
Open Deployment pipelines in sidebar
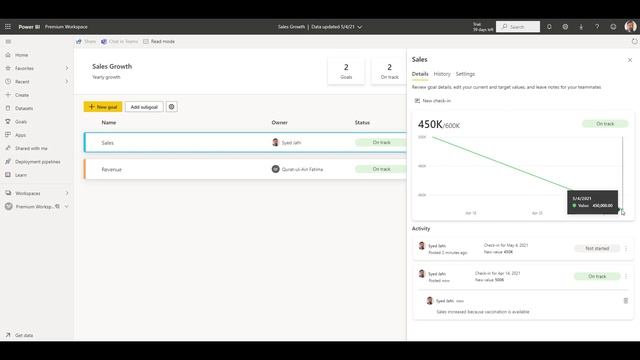(38, 162)
